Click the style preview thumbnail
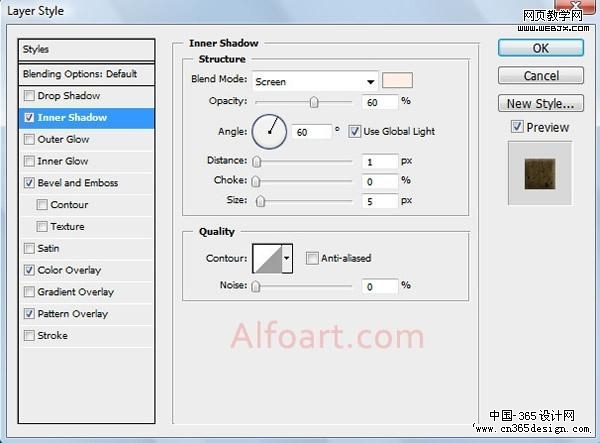The width and height of the screenshot is (600, 443). pyautogui.click(x=540, y=174)
